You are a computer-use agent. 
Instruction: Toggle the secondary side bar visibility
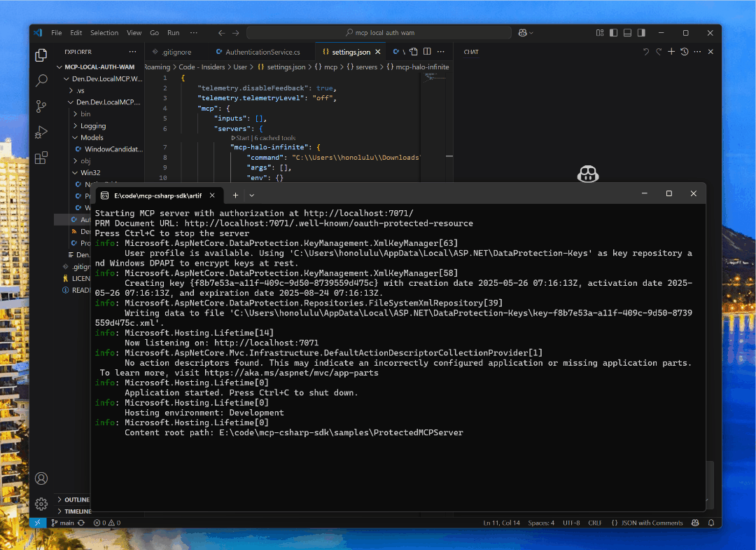(641, 33)
